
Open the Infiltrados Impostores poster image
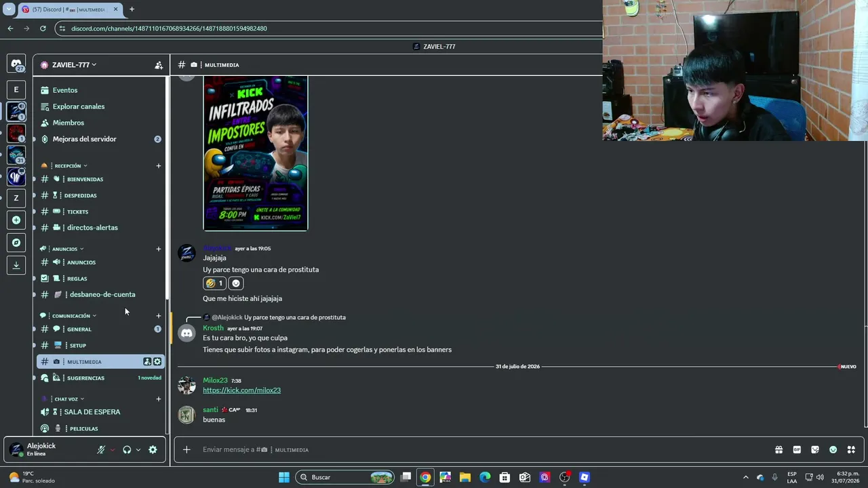[x=256, y=153]
